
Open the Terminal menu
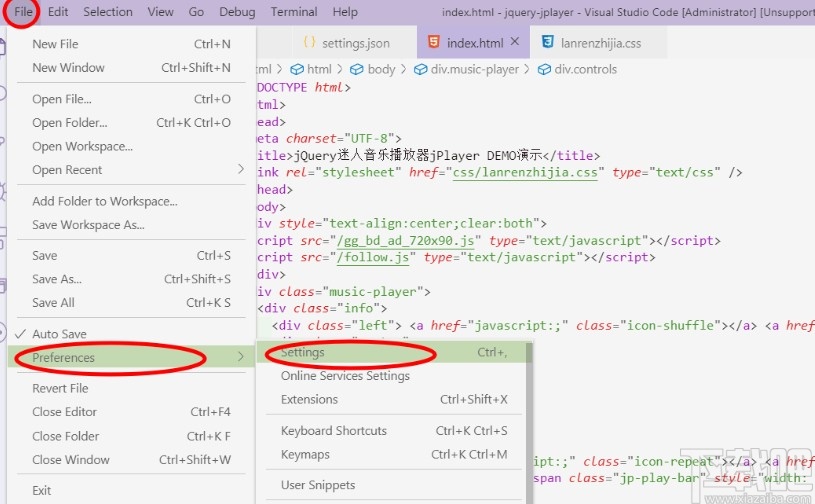(294, 11)
